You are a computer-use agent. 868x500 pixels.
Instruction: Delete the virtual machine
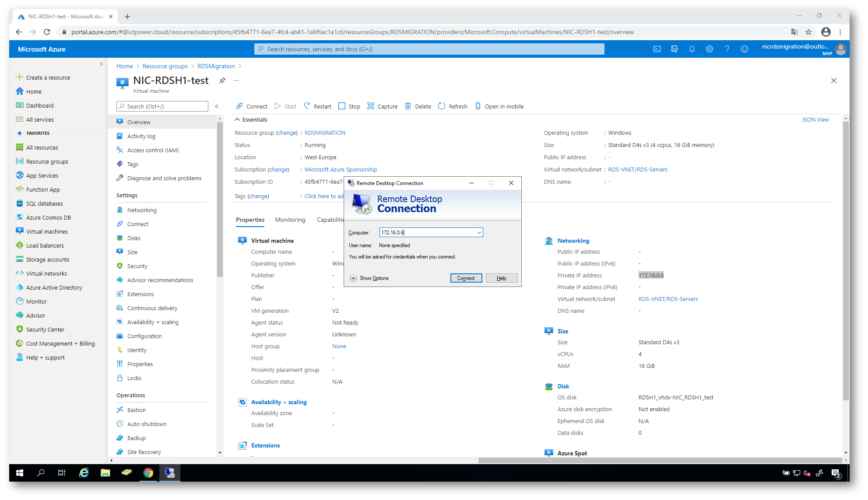pyautogui.click(x=418, y=106)
